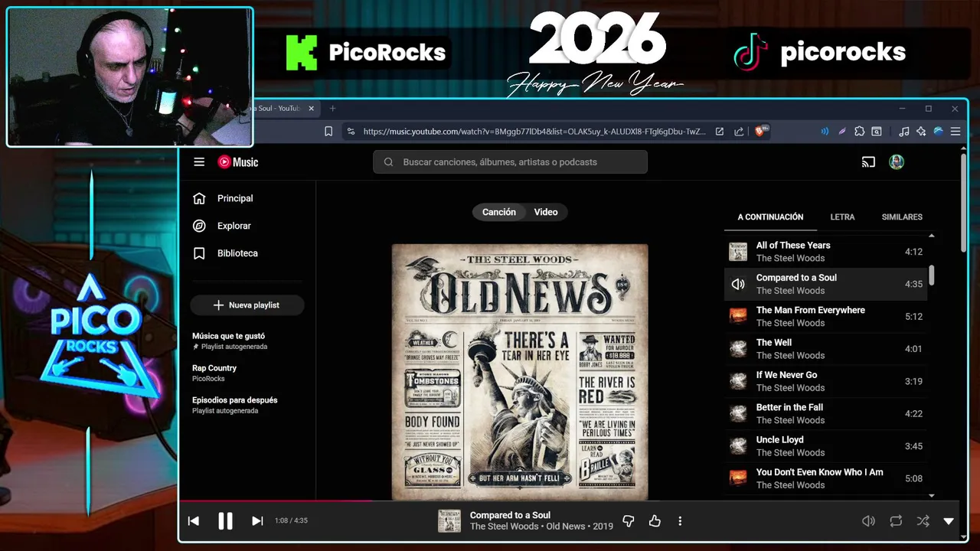Open a new browser tab
Screen dimensions: 980x551
332,109
